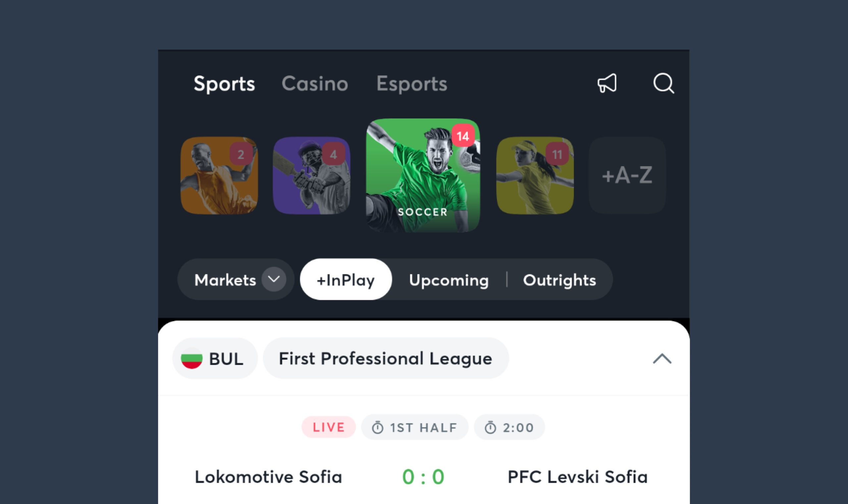Switch to the Esports tab
Image resolution: width=848 pixels, height=504 pixels.
click(x=412, y=83)
